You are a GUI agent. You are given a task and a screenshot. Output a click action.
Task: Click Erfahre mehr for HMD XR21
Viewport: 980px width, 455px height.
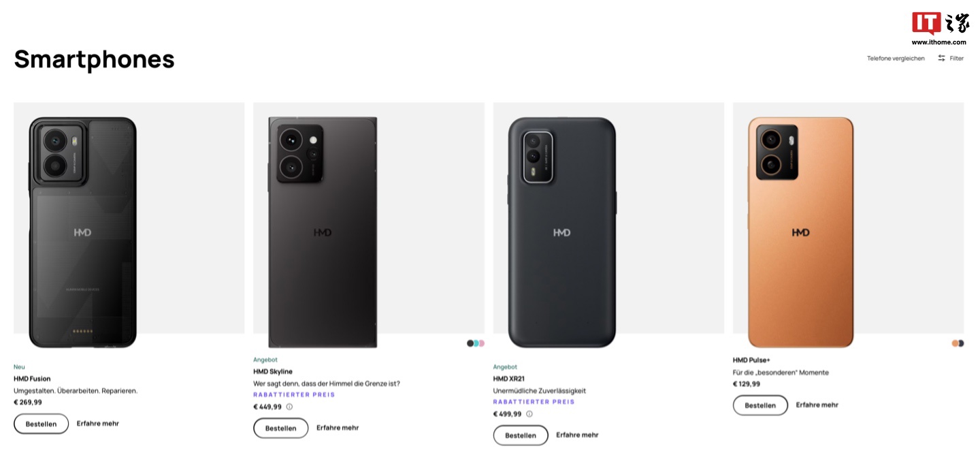577,435
